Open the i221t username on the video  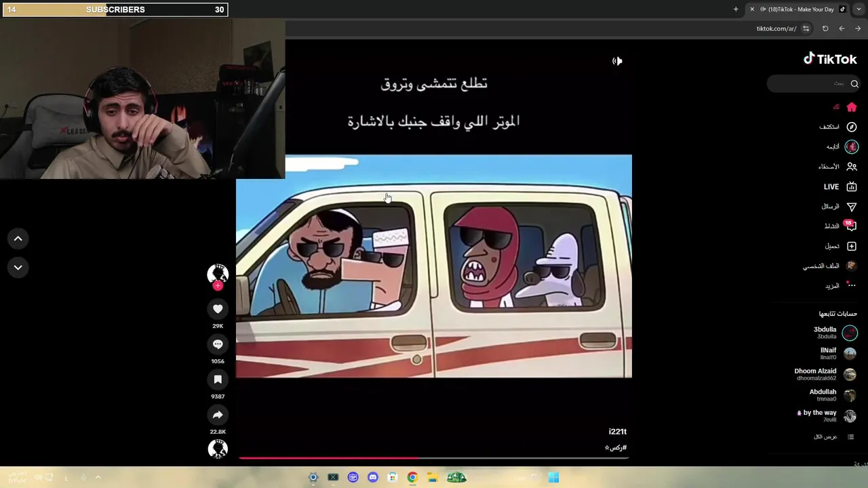coord(617,432)
